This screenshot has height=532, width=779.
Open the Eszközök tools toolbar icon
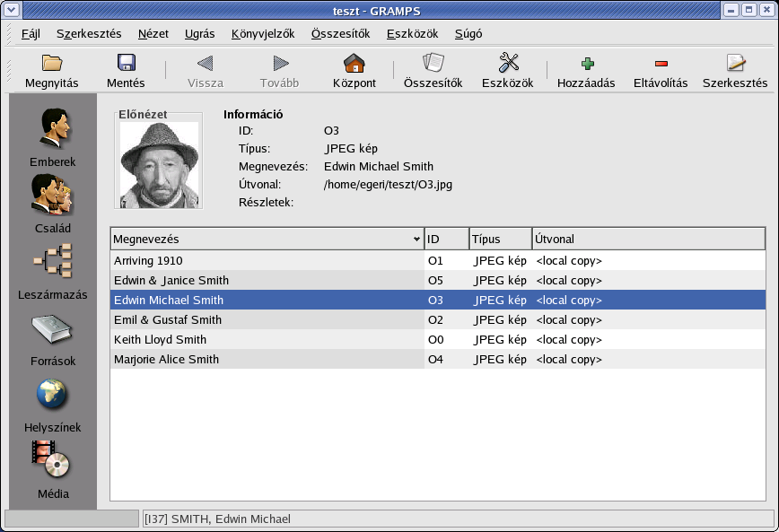(x=508, y=65)
